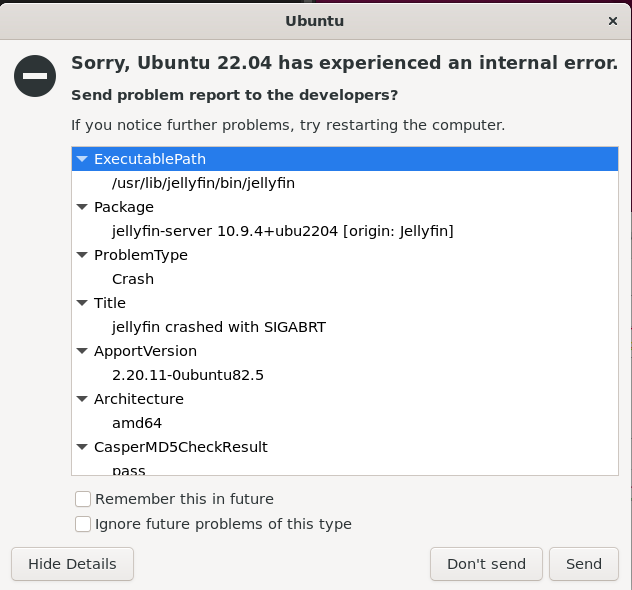Select jellyfin crashed with SIGABRT row
Viewport: 632px width, 590px height.
click(219, 327)
